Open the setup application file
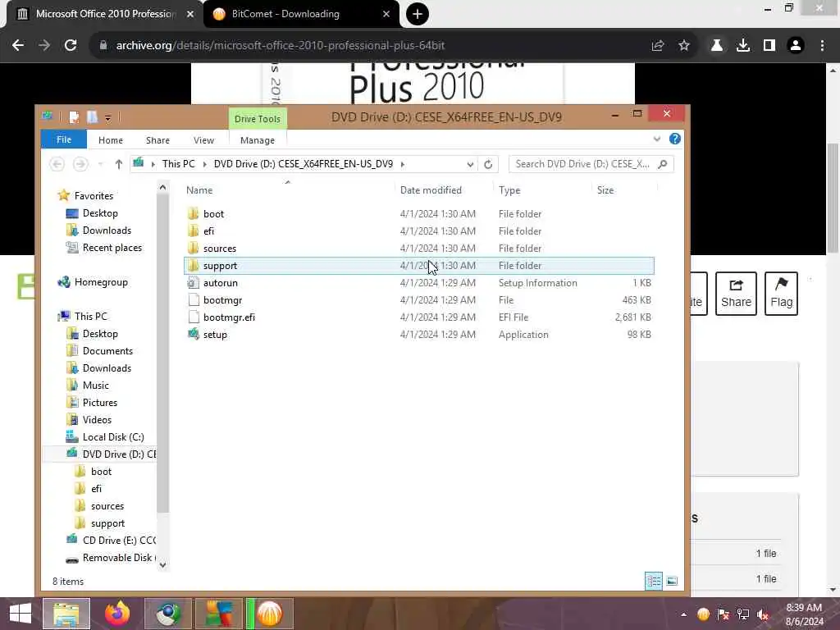Image resolution: width=840 pixels, height=630 pixels. pyautogui.click(x=215, y=335)
